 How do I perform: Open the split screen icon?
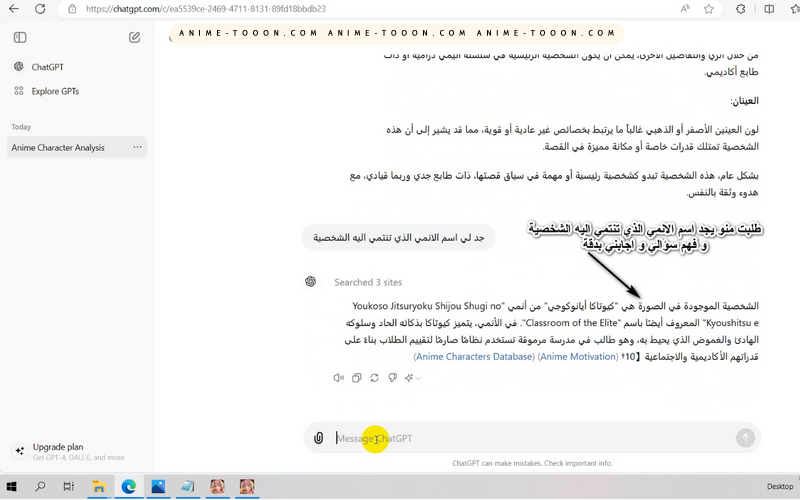[x=769, y=9]
